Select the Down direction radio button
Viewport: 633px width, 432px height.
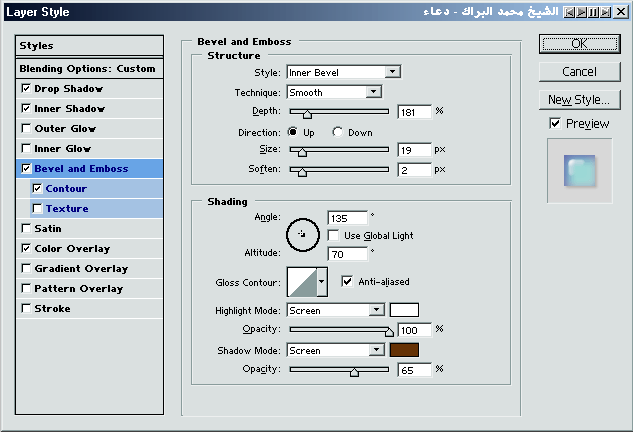point(337,132)
